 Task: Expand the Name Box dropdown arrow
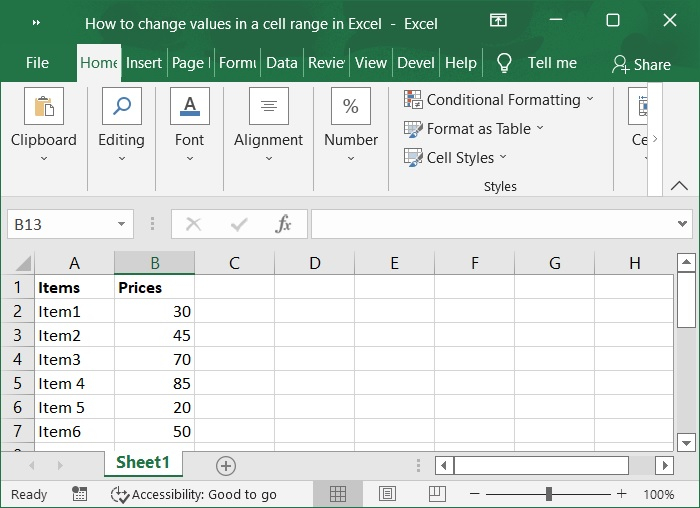[122, 224]
